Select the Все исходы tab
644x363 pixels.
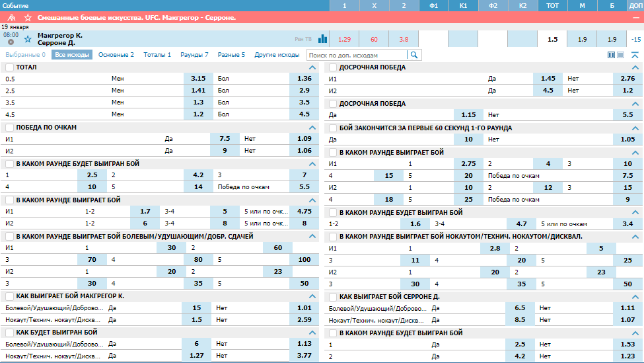pyautogui.click(x=72, y=55)
